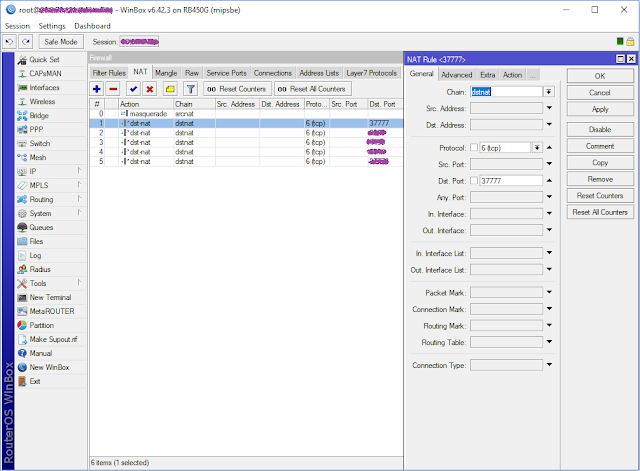640x471 pixels.
Task: Toggle the Protocol invert checkbox
Action: click(x=474, y=148)
